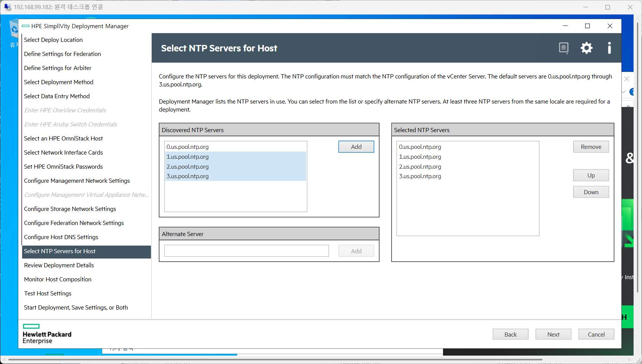Move the selected server Up
Viewport: 642px width, 364px height.
(x=591, y=175)
